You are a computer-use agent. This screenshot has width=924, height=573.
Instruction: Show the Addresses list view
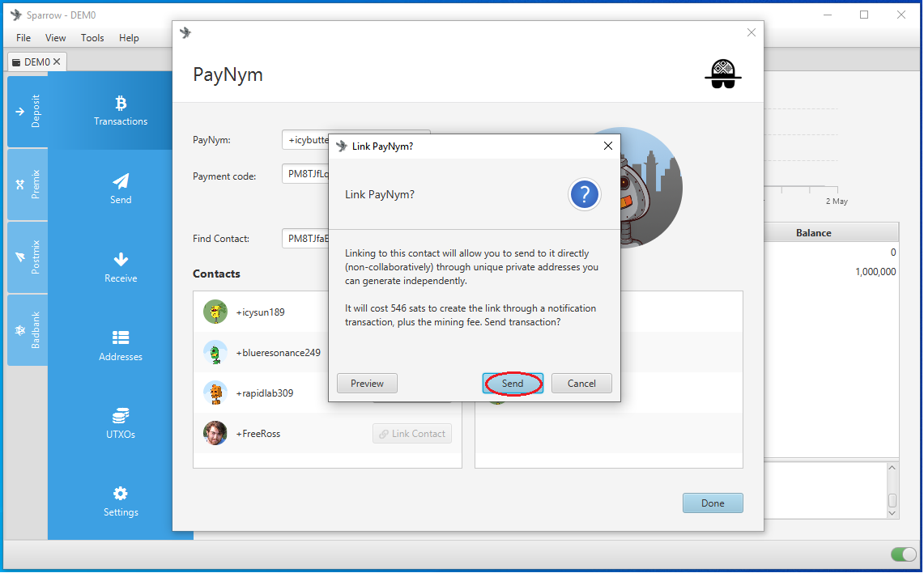click(120, 346)
